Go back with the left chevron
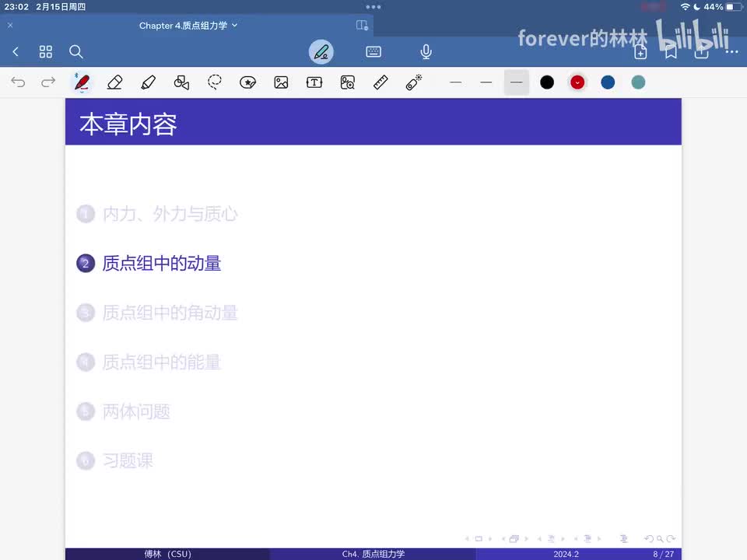The image size is (747, 560). click(x=16, y=51)
